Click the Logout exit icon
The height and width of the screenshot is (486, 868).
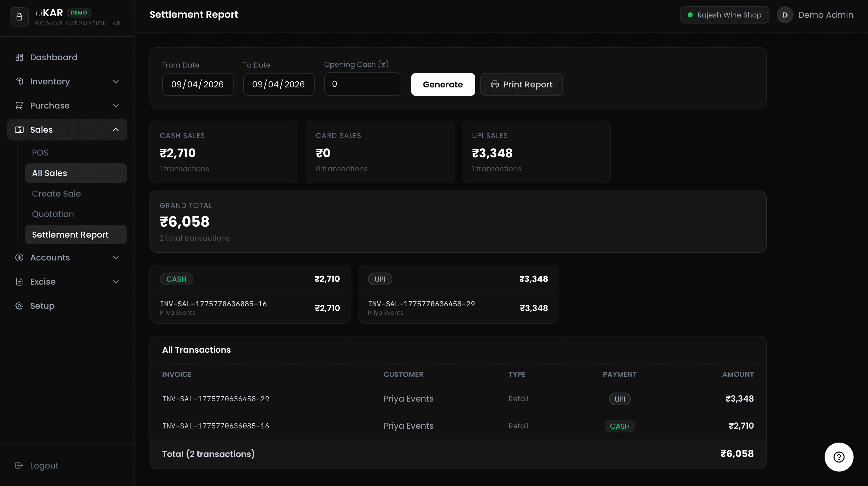19,465
